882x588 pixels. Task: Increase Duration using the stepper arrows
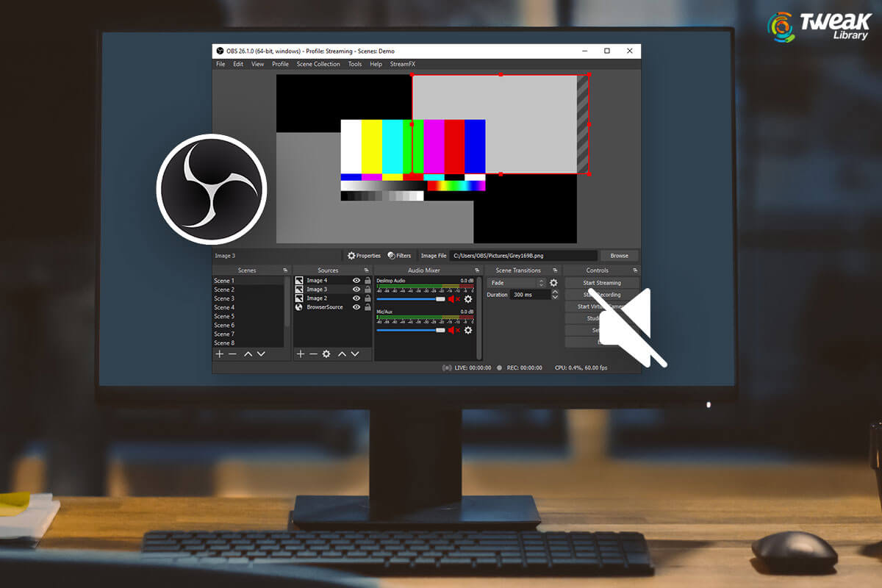coord(554,294)
